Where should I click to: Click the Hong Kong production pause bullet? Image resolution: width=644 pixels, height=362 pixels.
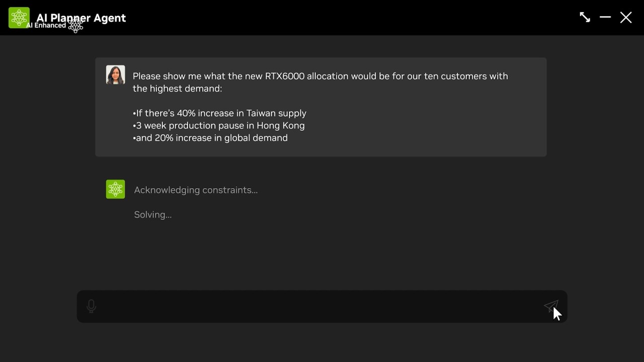tap(219, 126)
